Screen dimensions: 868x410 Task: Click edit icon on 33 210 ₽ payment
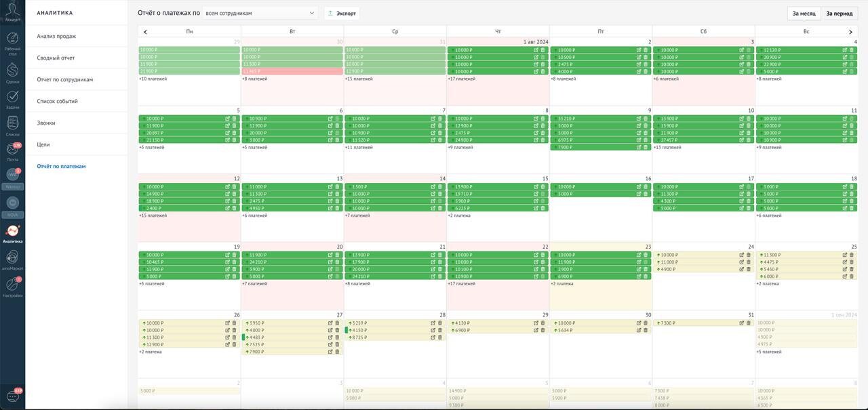638,119
